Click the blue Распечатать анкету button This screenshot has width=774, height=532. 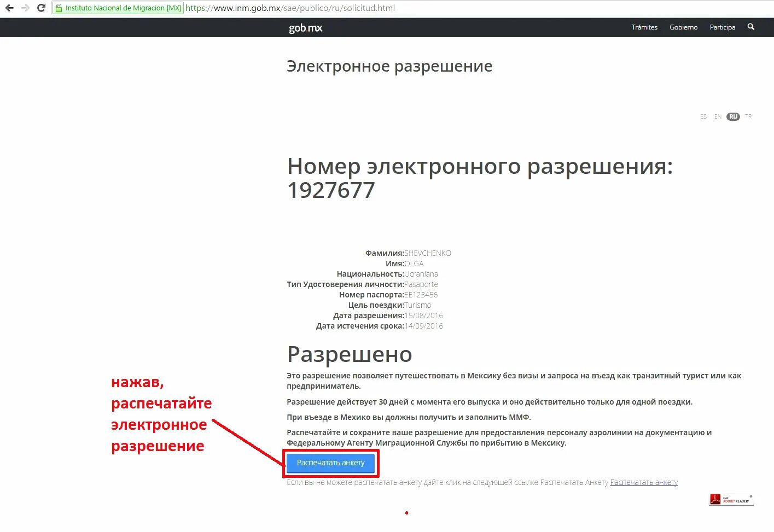[x=330, y=463]
